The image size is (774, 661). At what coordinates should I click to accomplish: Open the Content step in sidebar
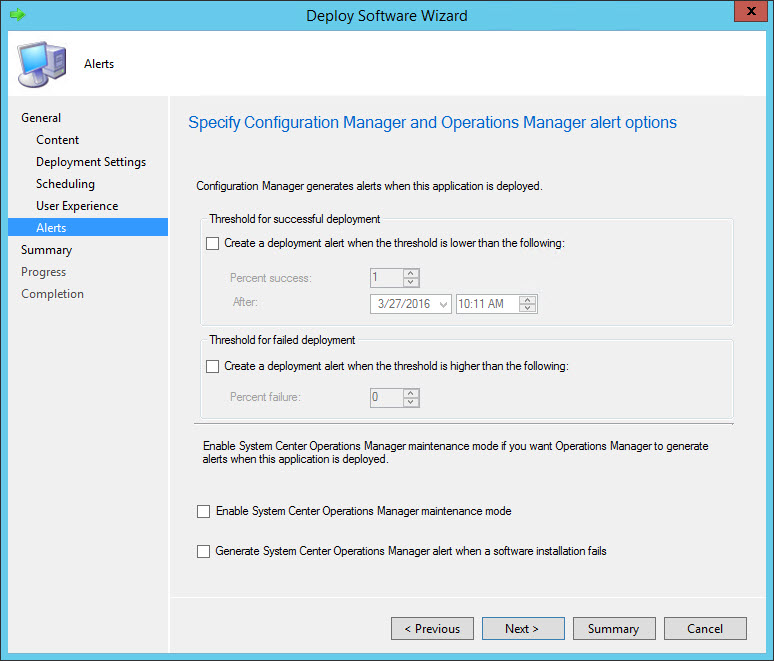tap(58, 140)
